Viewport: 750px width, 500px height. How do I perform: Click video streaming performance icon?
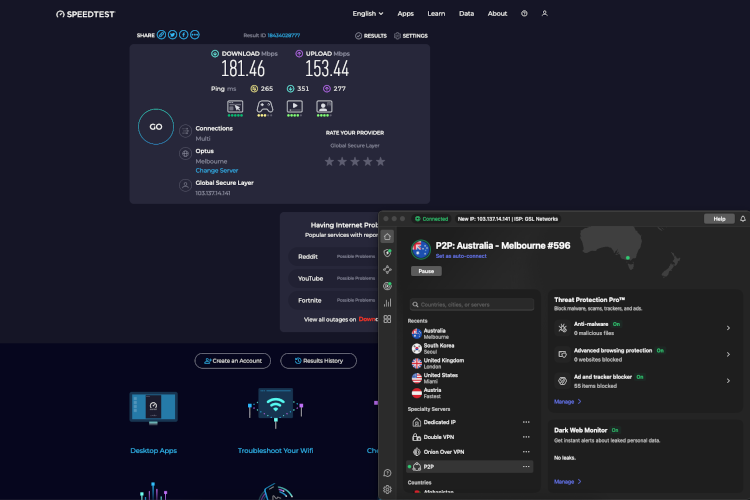294,107
